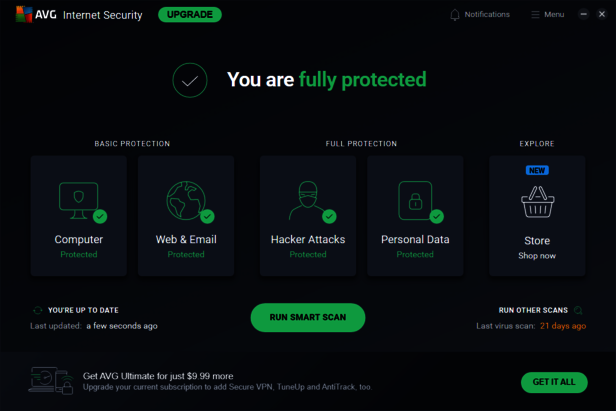Click the refresh update arrows icon

[x=38, y=311]
